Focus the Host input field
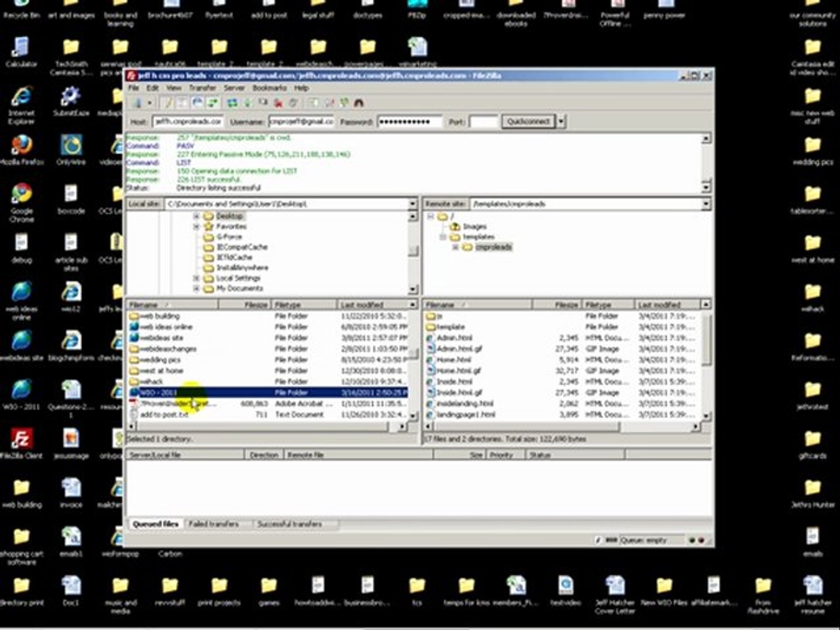840x630 pixels. pyautogui.click(x=188, y=121)
